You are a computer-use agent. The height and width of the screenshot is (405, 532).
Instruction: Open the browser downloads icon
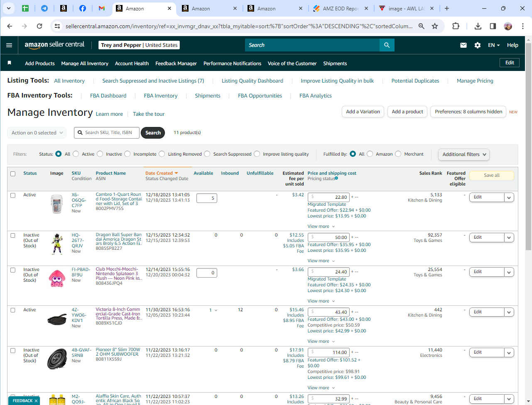pyautogui.click(x=478, y=26)
